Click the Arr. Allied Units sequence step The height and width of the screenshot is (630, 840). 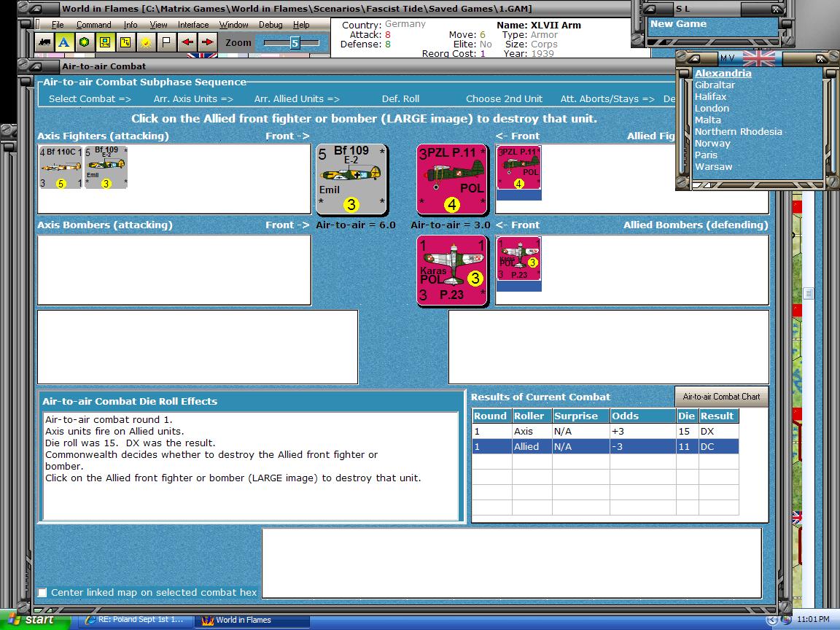[297, 98]
